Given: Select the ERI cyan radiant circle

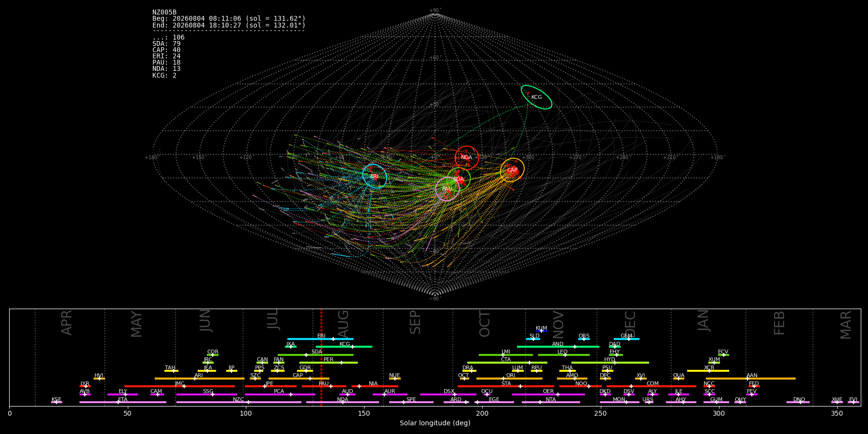Looking at the screenshot, I should 375,176.
